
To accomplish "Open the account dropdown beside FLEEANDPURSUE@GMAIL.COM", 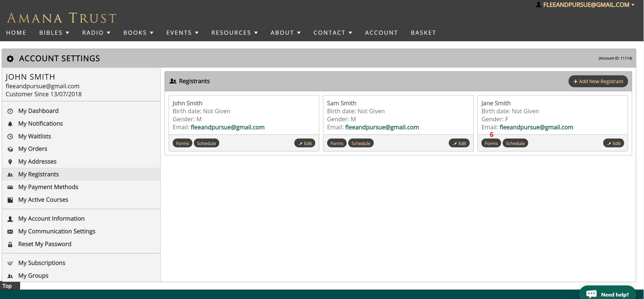I will 633,5.
